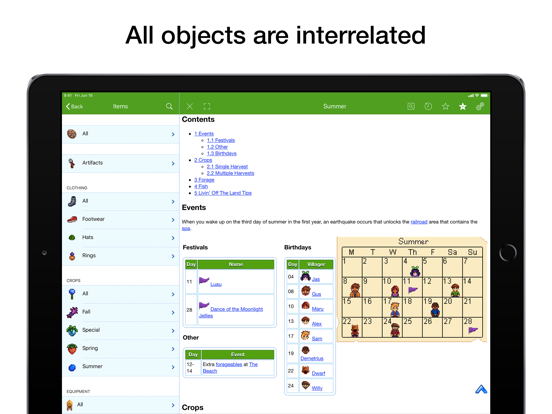Open the top All items row

[121, 134]
